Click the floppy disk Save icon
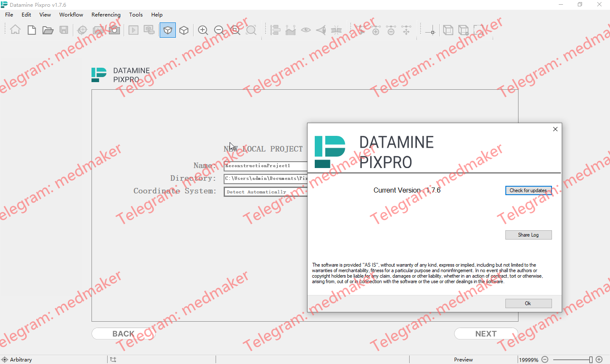The image size is (610, 364). (64, 30)
